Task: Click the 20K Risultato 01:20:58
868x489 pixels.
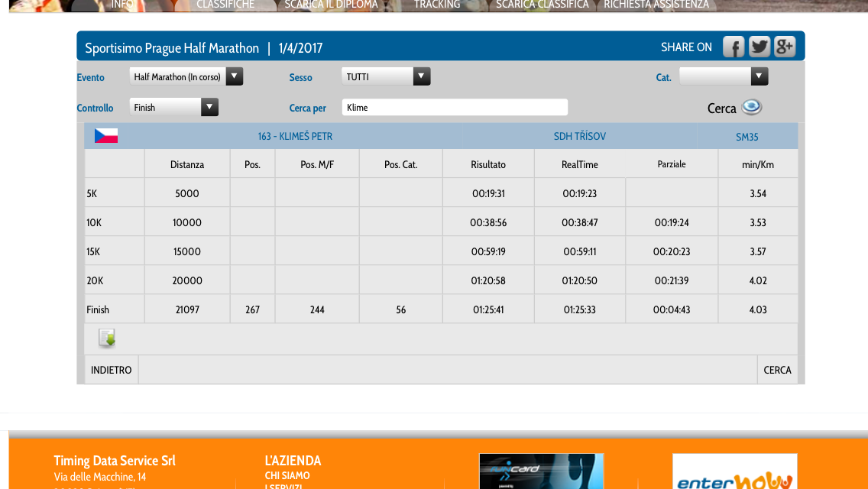Action: [x=488, y=280]
